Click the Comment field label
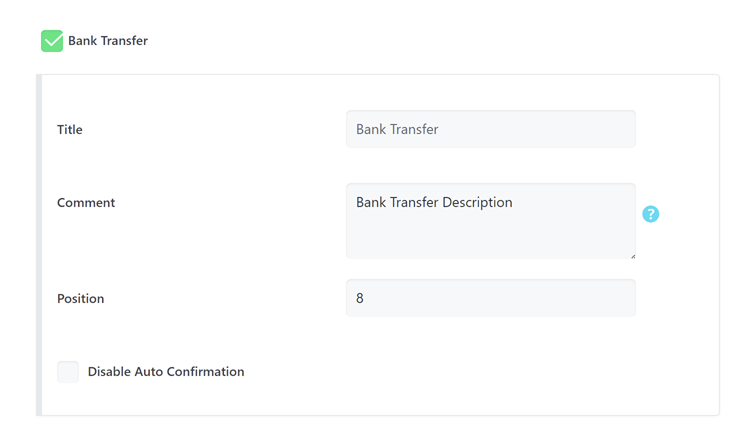This screenshot has width=753, height=445. click(86, 202)
